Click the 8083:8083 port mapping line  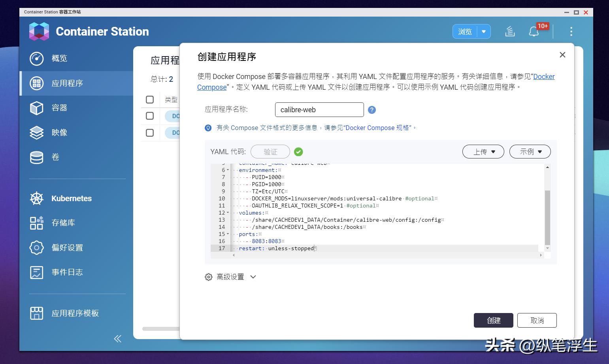[266, 241]
